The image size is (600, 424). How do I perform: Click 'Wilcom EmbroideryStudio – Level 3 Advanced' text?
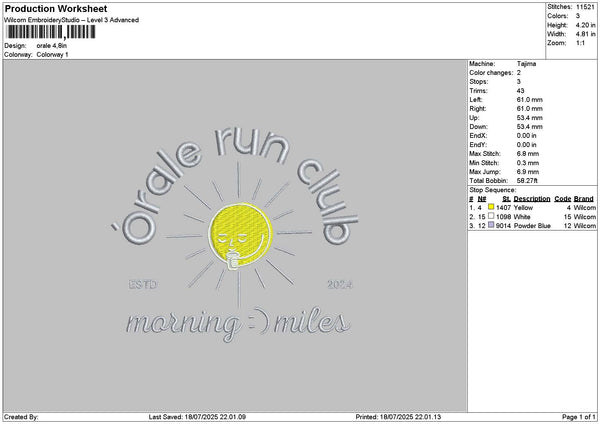72,20
